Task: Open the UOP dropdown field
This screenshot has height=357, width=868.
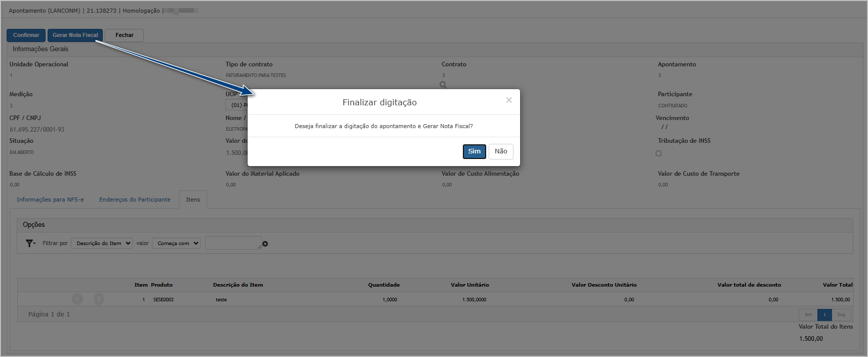Action: pyautogui.click(x=236, y=105)
